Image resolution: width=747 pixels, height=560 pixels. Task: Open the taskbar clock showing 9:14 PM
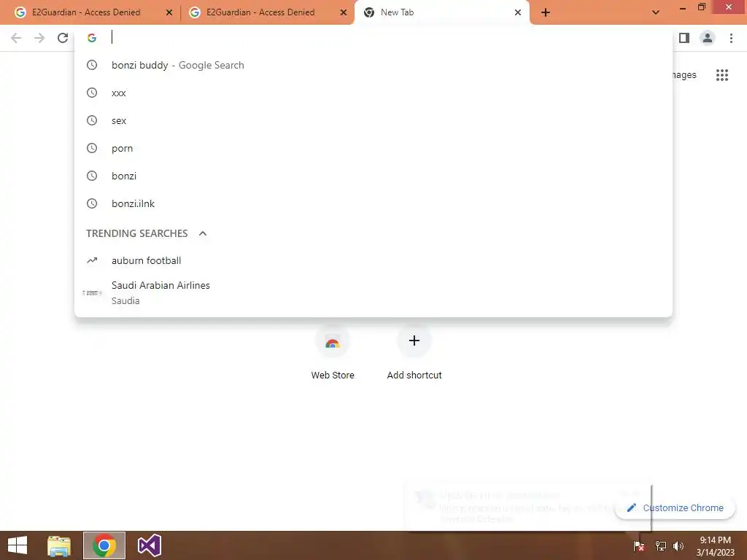715,545
